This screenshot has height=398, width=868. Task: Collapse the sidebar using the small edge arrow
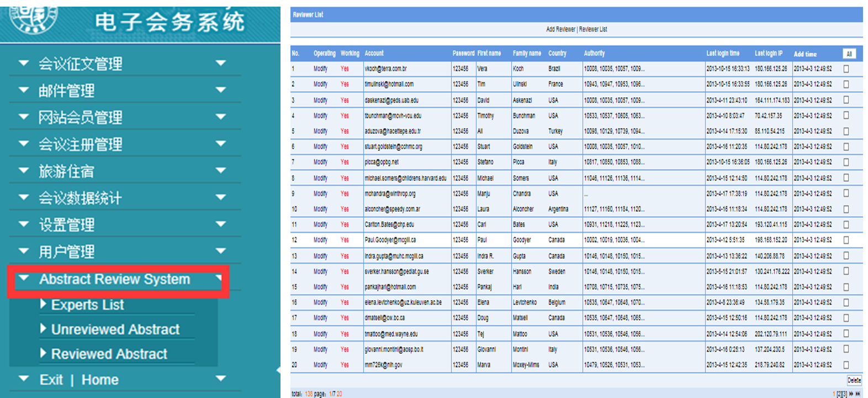click(278, 370)
